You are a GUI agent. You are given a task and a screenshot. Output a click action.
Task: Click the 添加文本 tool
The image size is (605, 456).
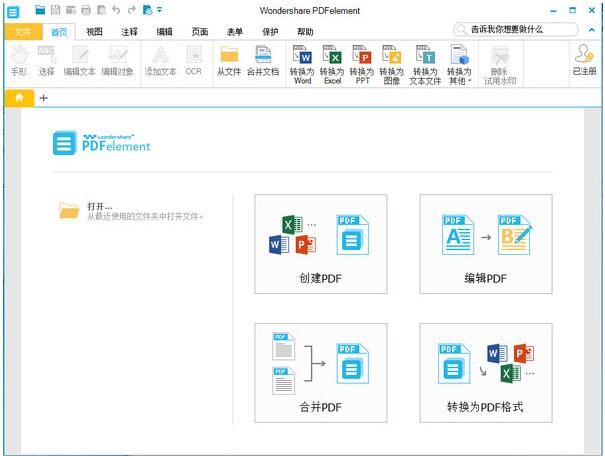pyautogui.click(x=161, y=61)
